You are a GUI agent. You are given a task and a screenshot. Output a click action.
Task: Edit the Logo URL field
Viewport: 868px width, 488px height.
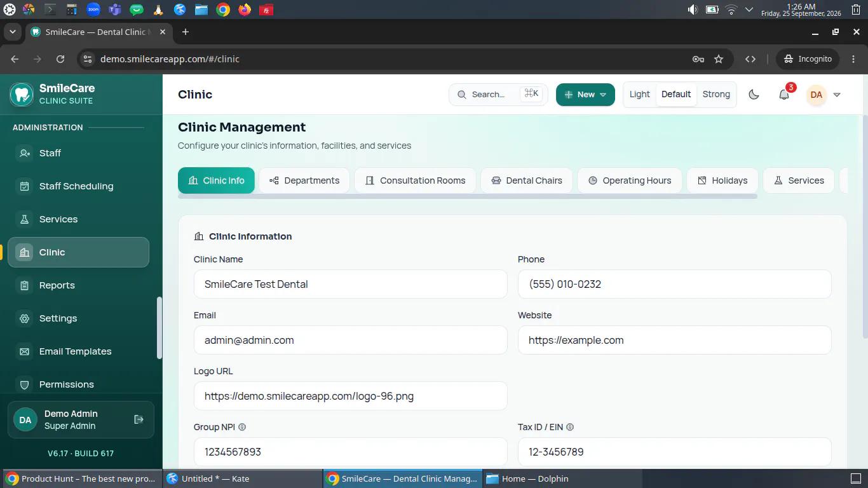pyautogui.click(x=351, y=396)
